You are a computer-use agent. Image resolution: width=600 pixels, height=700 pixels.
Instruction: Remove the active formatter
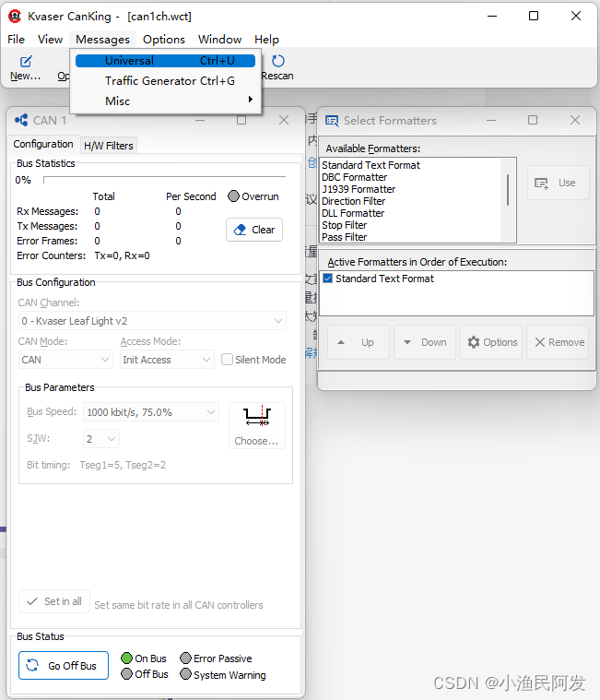coord(558,342)
